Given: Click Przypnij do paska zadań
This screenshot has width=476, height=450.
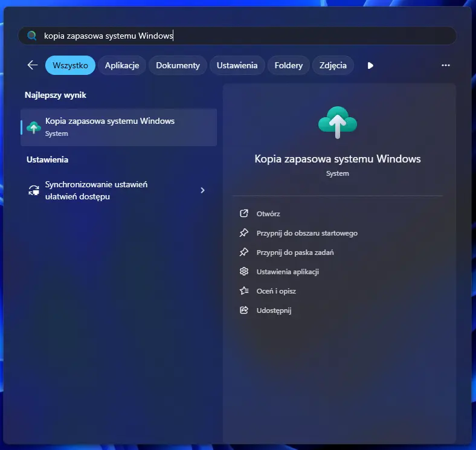Looking at the screenshot, I should coord(295,252).
